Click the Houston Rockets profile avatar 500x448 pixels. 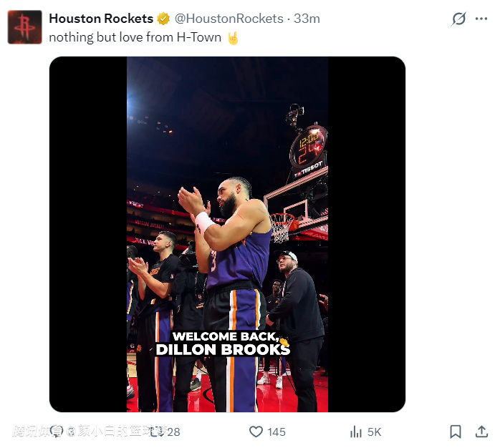[25, 27]
